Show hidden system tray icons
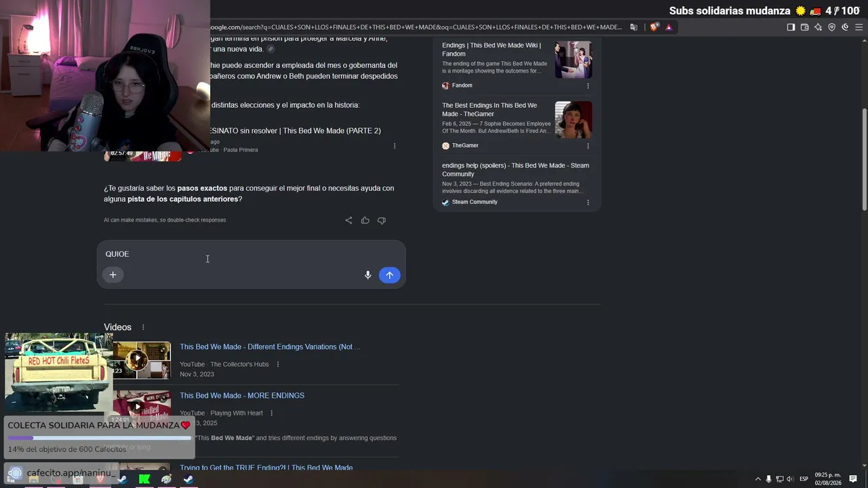The width and height of the screenshot is (868, 488). (x=758, y=479)
